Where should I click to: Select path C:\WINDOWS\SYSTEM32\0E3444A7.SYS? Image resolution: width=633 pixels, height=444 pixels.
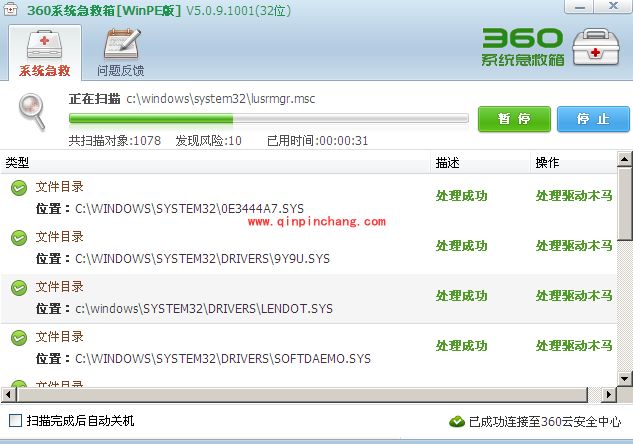(x=189, y=209)
